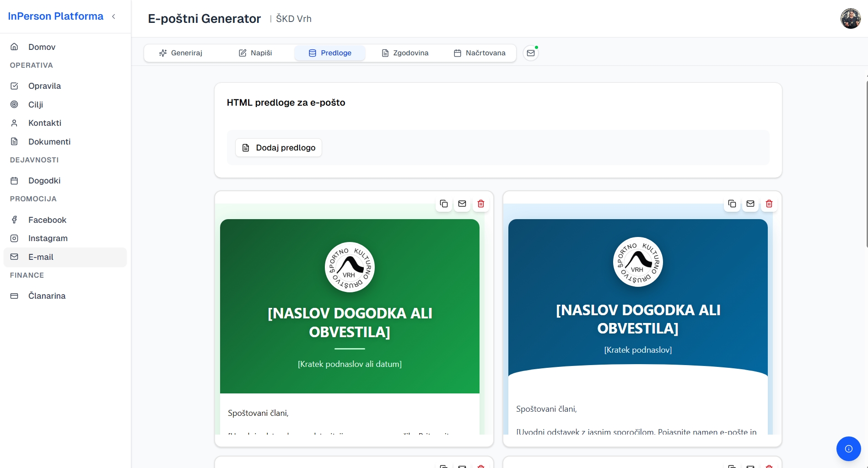Open the profile avatar picture

point(851,18)
